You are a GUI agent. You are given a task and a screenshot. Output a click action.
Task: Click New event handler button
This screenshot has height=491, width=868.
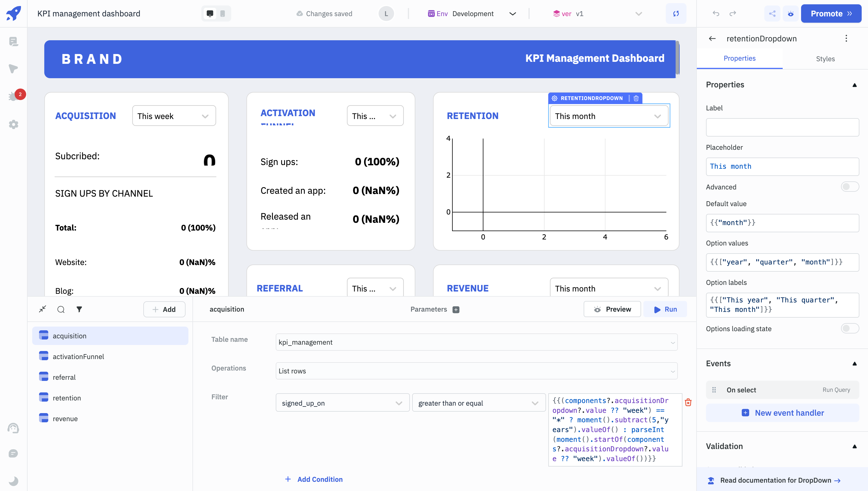point(783,412)
